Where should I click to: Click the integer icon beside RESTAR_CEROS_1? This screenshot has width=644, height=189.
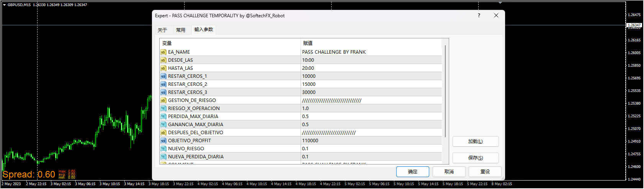click(x=163, y=76)
